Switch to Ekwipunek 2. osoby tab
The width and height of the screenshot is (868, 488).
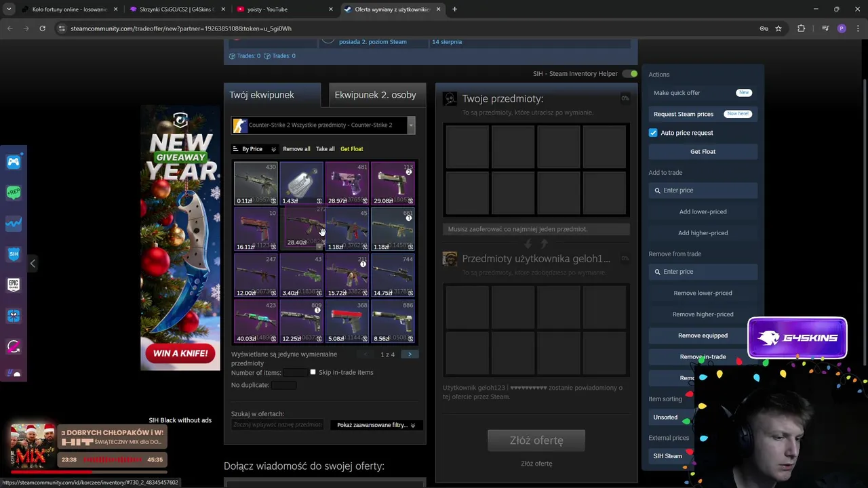[376, 95]
